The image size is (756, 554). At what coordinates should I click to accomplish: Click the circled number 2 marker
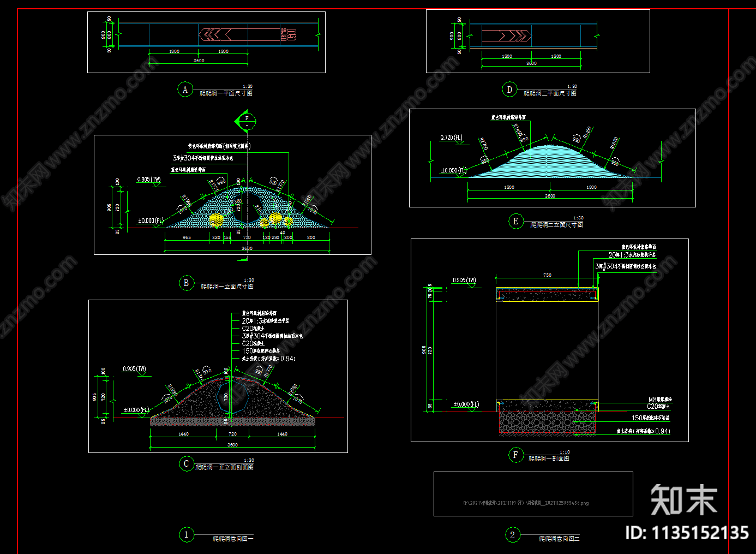tap(512, 534)
